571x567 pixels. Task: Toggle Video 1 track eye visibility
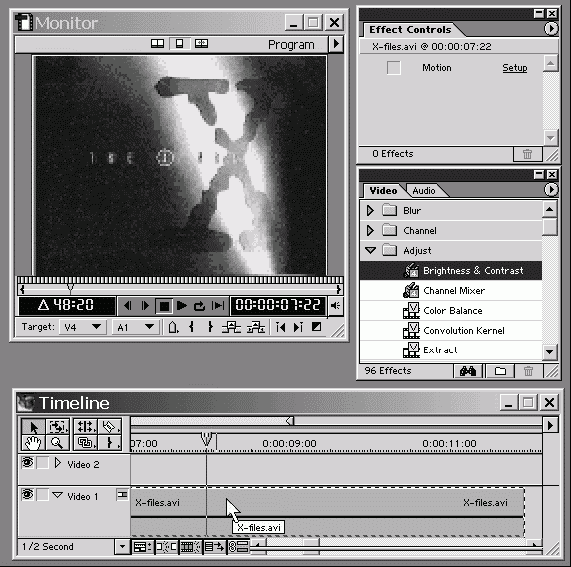(x=27, y=495)
